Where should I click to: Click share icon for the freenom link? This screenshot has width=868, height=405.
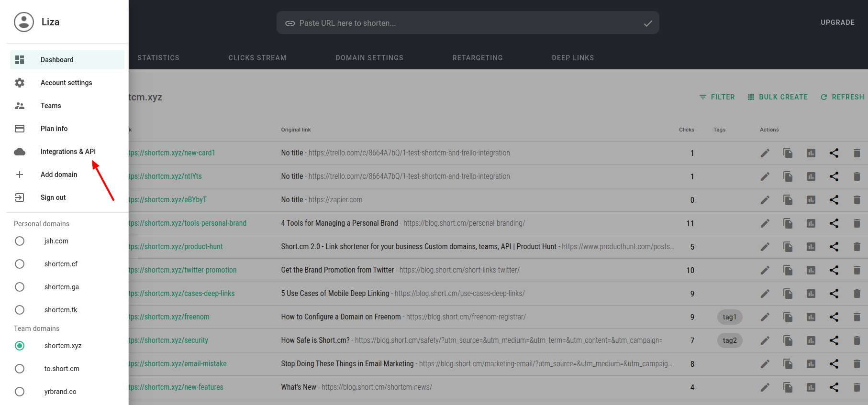coord(834,317)
